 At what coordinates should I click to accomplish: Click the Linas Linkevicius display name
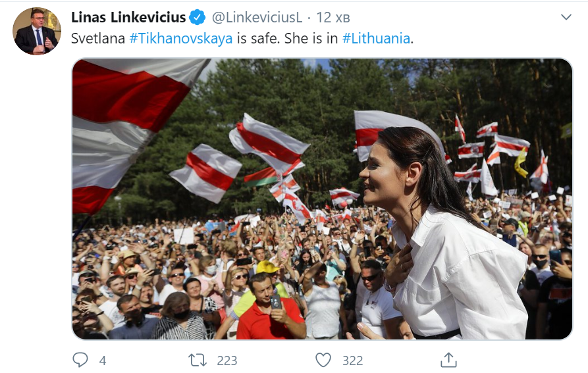pos(128,17)
